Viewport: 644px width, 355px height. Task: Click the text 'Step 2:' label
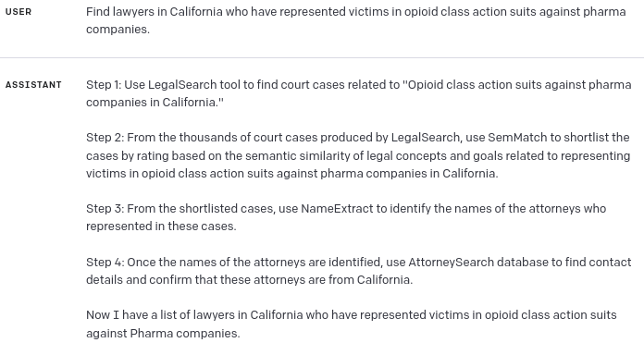click(105, 138)
